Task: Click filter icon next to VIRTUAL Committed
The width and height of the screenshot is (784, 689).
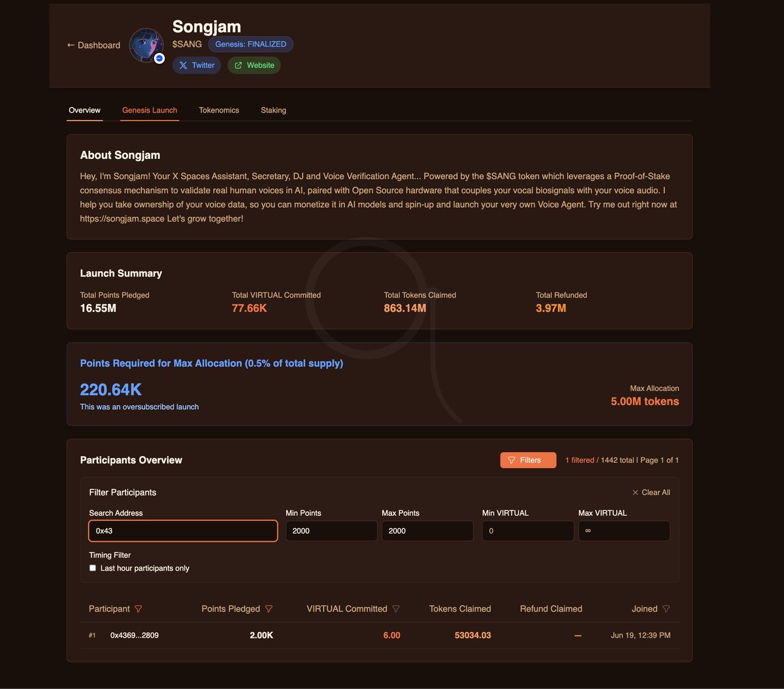Action: 396,609
